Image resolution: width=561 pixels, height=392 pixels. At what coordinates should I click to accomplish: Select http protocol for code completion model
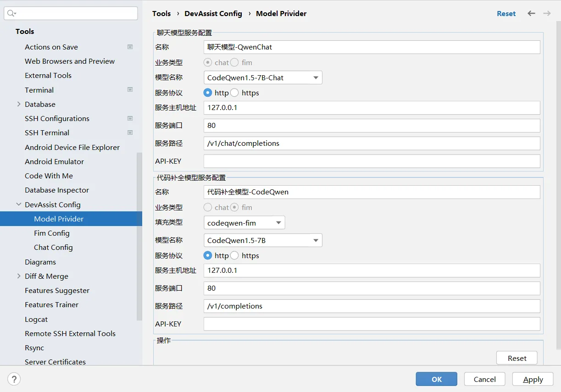click(208, 255)
